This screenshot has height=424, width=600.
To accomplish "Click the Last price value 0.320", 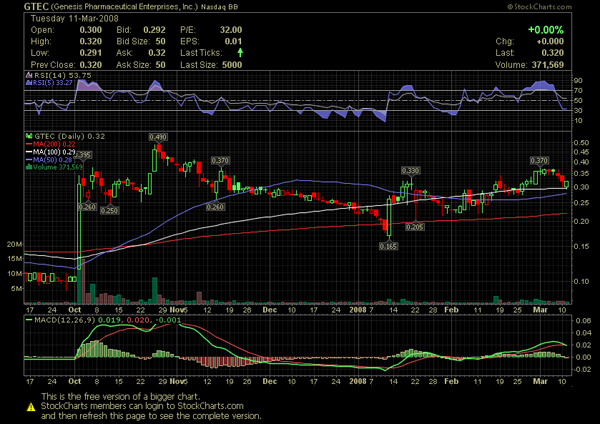I will point(553,53).
